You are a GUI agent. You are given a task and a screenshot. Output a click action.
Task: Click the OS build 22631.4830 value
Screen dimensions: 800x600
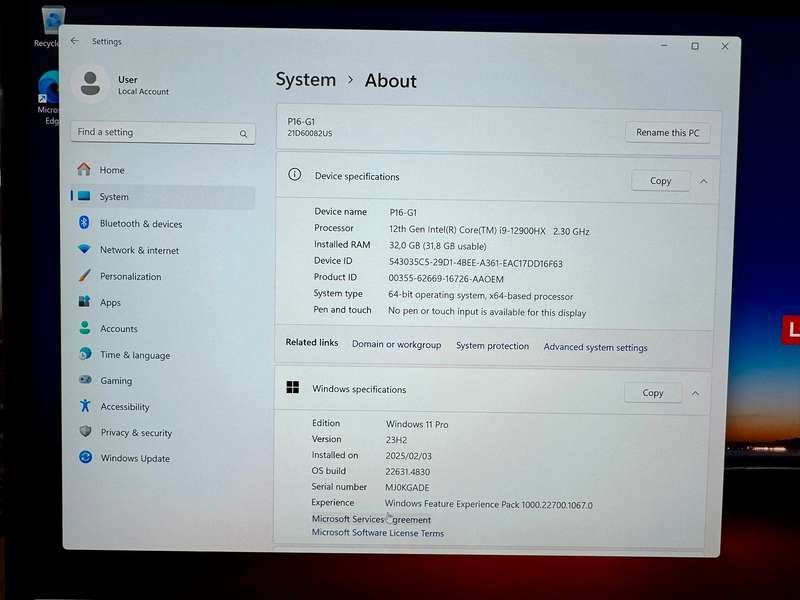coord(408,471)
